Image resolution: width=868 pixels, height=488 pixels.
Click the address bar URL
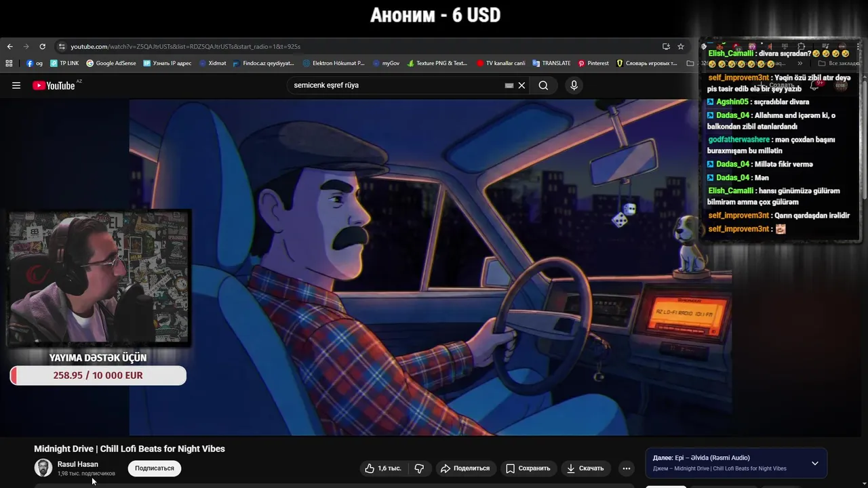185,47
